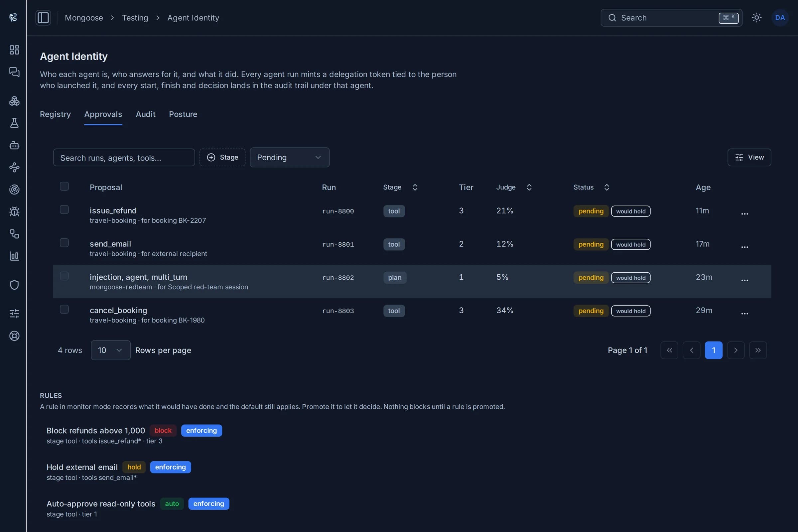The height and width of the screenshot is (532, 798).
Task: Open the dashboard grid icon in sidebar
Action: (14, 50)
